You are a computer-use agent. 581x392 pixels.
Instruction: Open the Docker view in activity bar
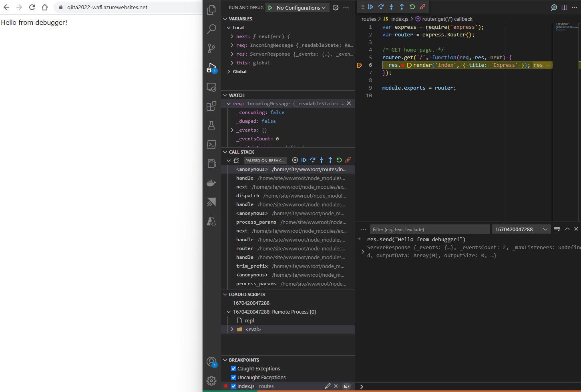[x=211, y=183]
